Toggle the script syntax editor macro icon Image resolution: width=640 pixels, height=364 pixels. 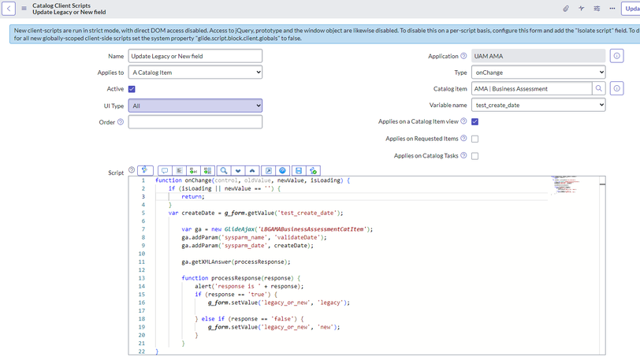pos(145,170)
